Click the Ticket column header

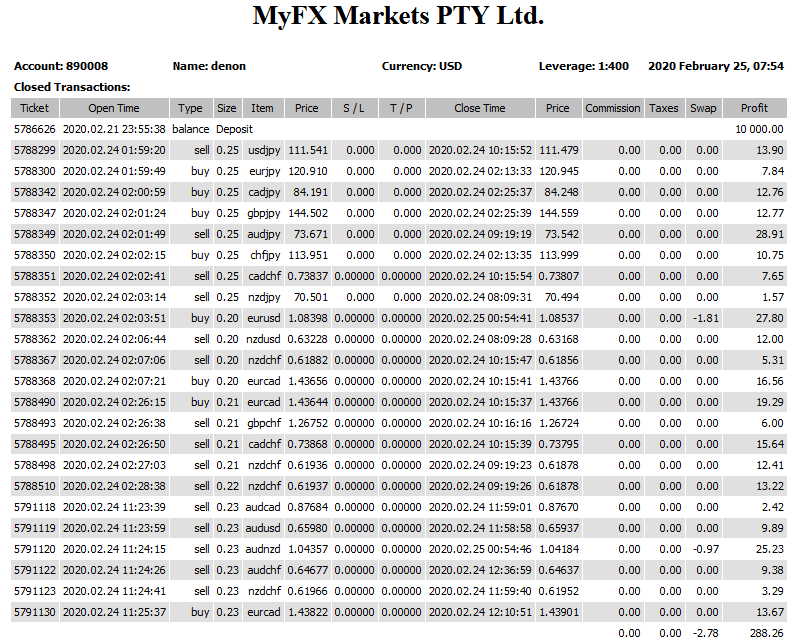35,108
